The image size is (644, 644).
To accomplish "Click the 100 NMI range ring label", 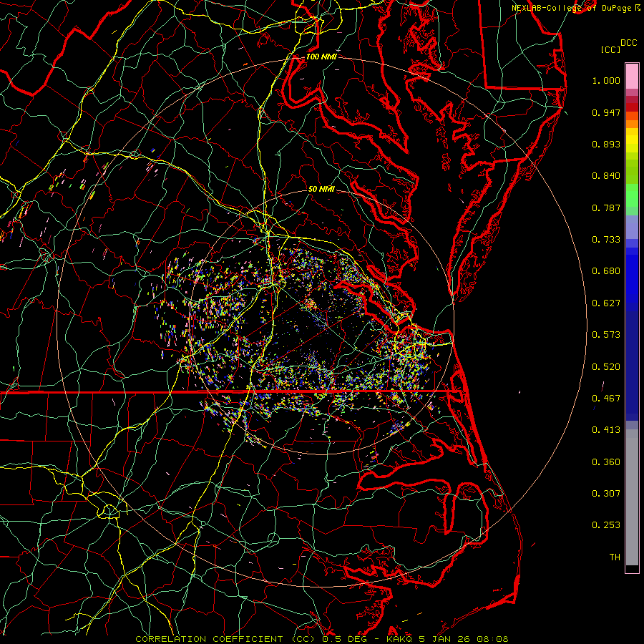I will pos(321,57).
